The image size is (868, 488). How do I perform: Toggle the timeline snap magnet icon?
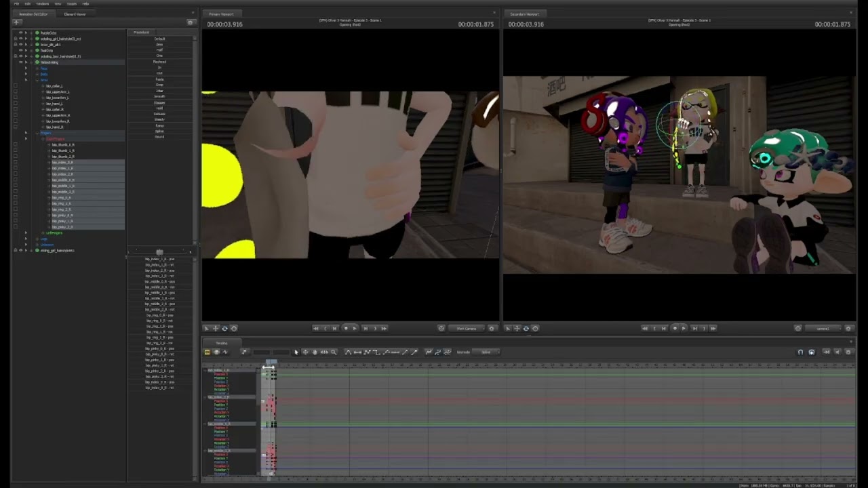coord(800,352)
